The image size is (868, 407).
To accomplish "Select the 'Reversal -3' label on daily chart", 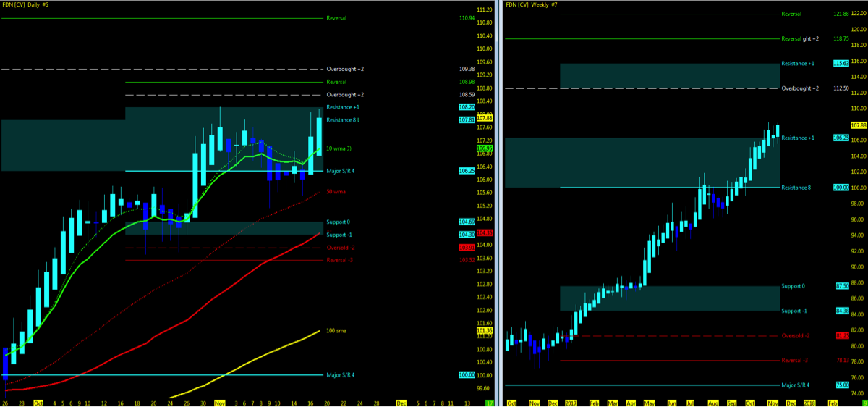I will tap(340, 260).
